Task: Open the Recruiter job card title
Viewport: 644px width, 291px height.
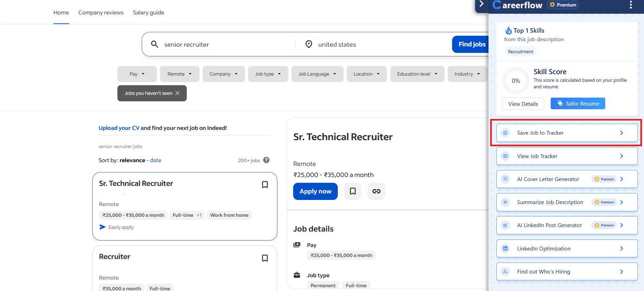Action: 115,257
